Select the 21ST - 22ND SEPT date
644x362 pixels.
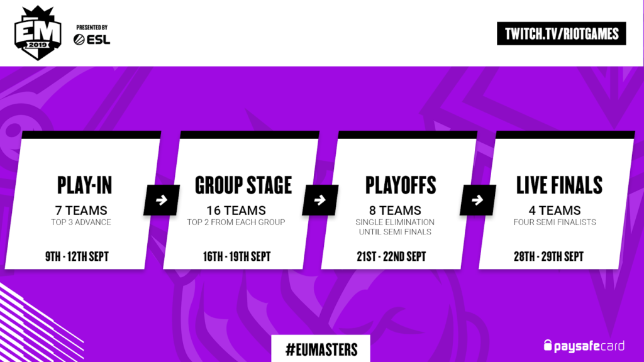pos(391,256)
